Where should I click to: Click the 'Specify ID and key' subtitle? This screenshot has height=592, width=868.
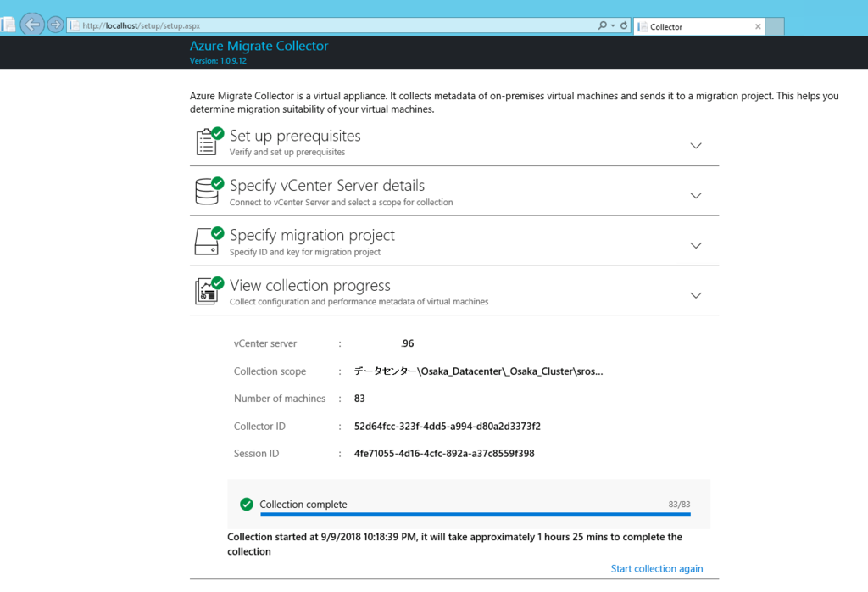pos(305,252)
